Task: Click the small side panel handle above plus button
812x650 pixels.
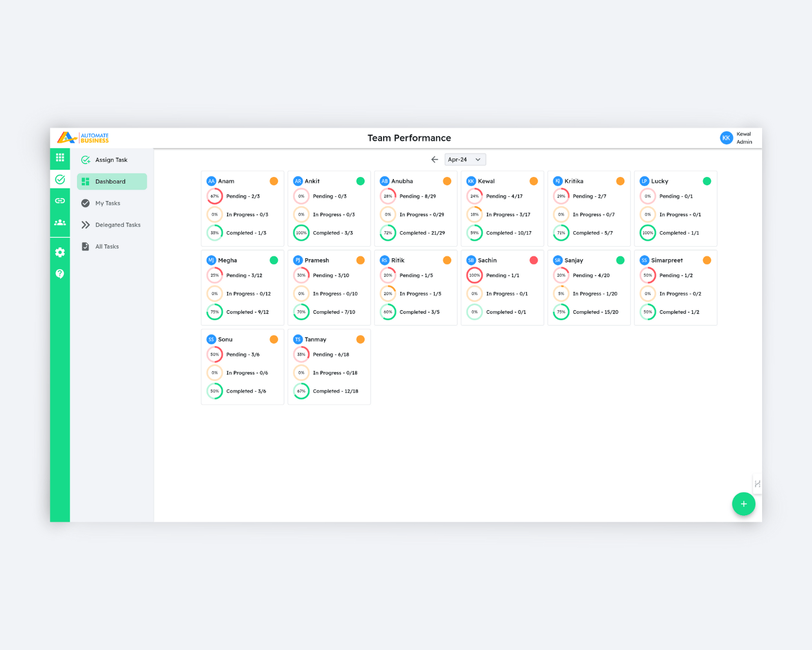Action: click(x=757, y=484)
